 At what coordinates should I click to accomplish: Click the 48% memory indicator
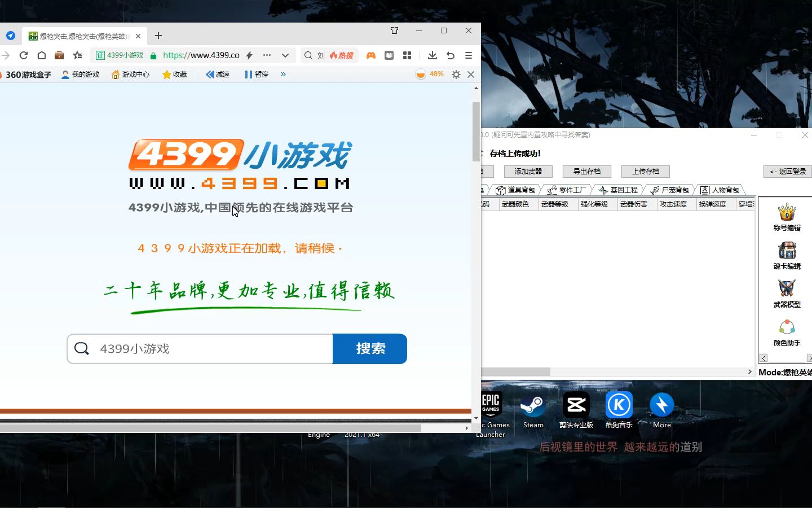[430, 74]
